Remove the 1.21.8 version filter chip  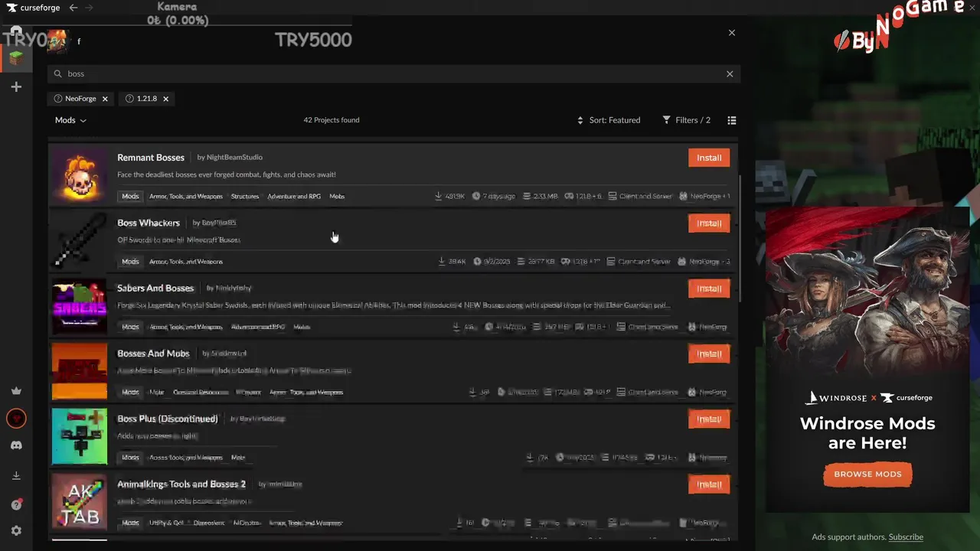click(x=165, y=99)
